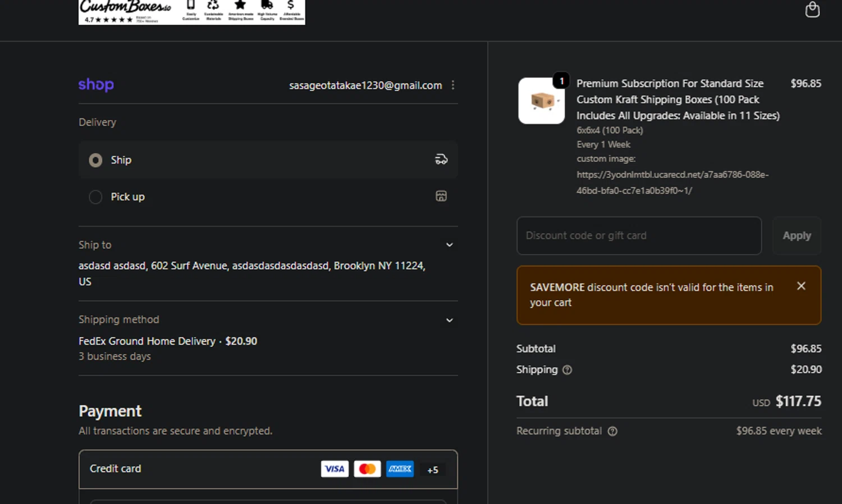The image size is (842, 504).
Task: Click the delivery truck icon beside Ship
Action: pos(441,160)
